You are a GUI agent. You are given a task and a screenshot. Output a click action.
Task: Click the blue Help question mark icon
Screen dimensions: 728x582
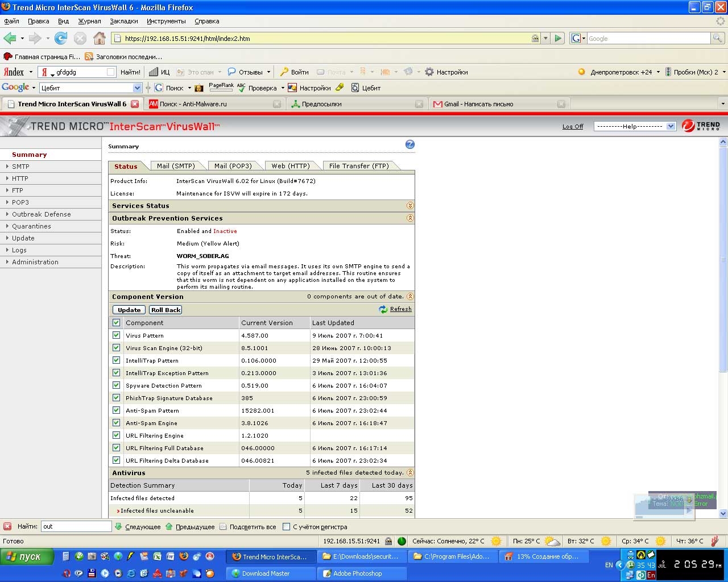(409, 145)
